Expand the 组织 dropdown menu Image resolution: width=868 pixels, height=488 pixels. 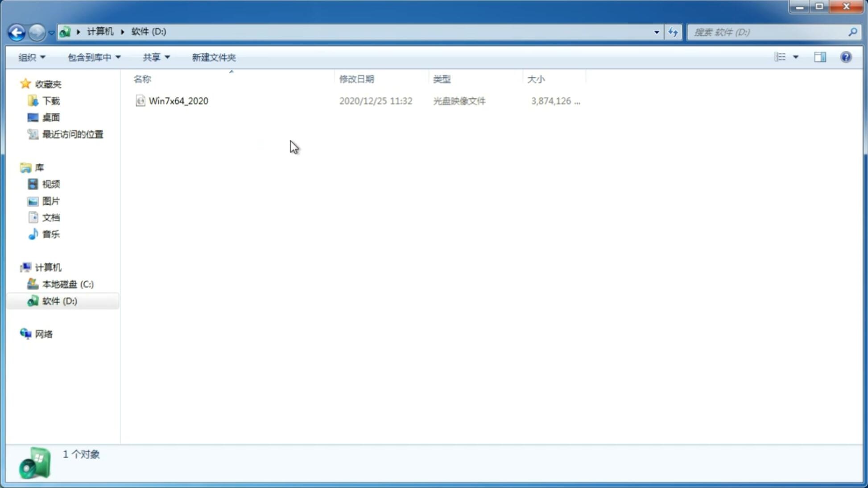click(31, 57)
